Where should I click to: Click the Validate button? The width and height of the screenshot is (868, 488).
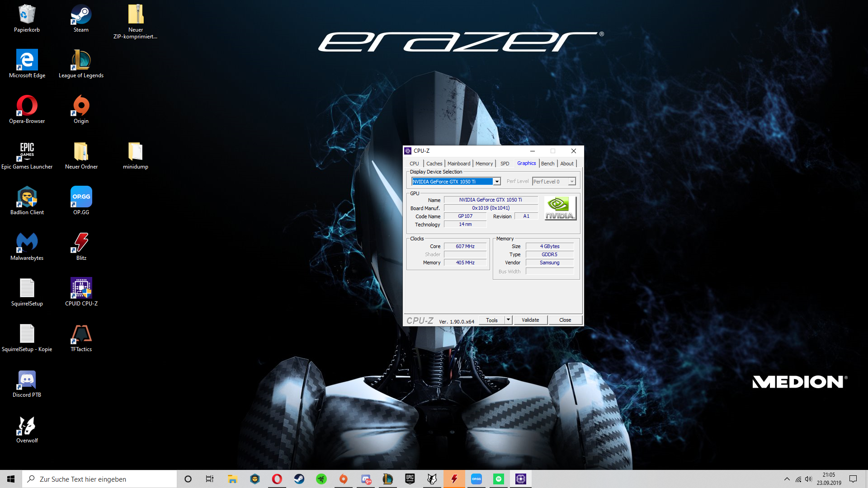[530, 320]
